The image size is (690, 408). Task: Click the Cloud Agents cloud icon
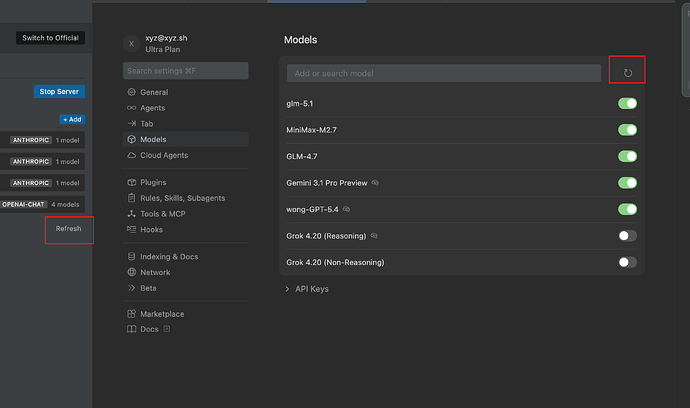(x=131, y=155)
